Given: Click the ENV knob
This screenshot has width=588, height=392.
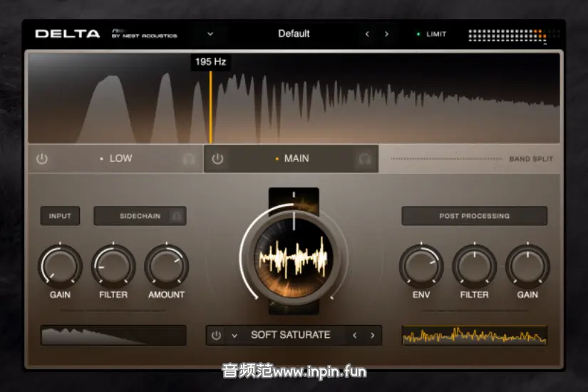Looking at the screenshot, I should click(421, 266).
